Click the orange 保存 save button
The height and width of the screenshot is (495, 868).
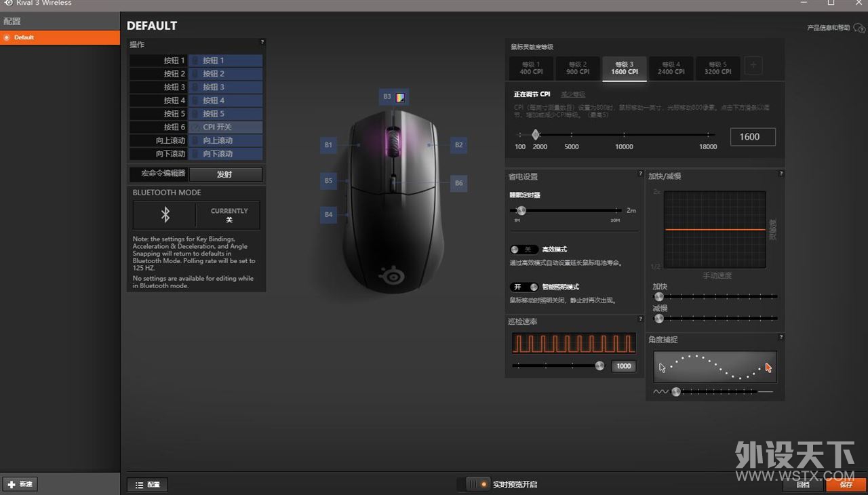[x=846, y=484]
